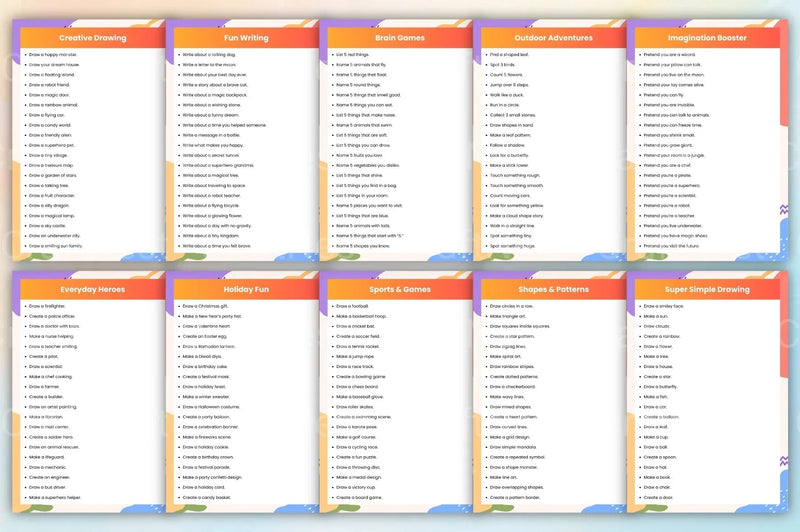800x532 pixels.
Task: Select 'Make a superhero helper.' item
Action: click(55, 497)
